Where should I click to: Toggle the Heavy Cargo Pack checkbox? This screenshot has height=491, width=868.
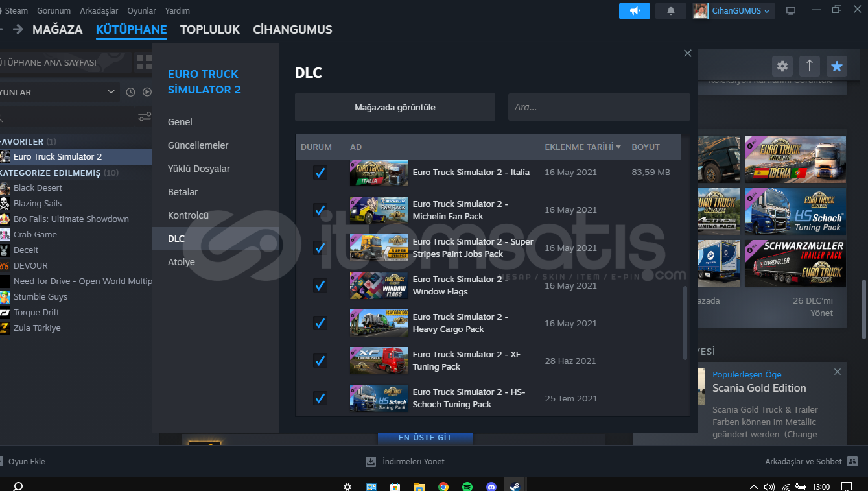click(320, 323)
